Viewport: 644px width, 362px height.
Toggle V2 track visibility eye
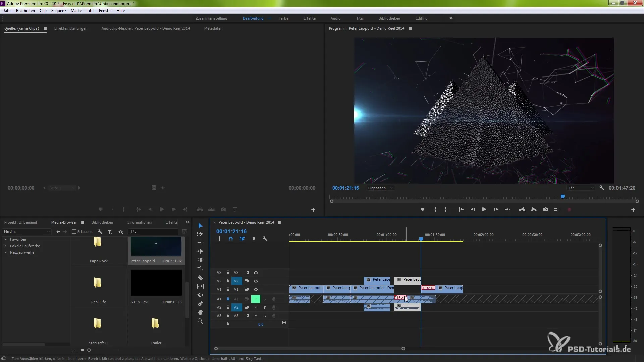(256, 281)
